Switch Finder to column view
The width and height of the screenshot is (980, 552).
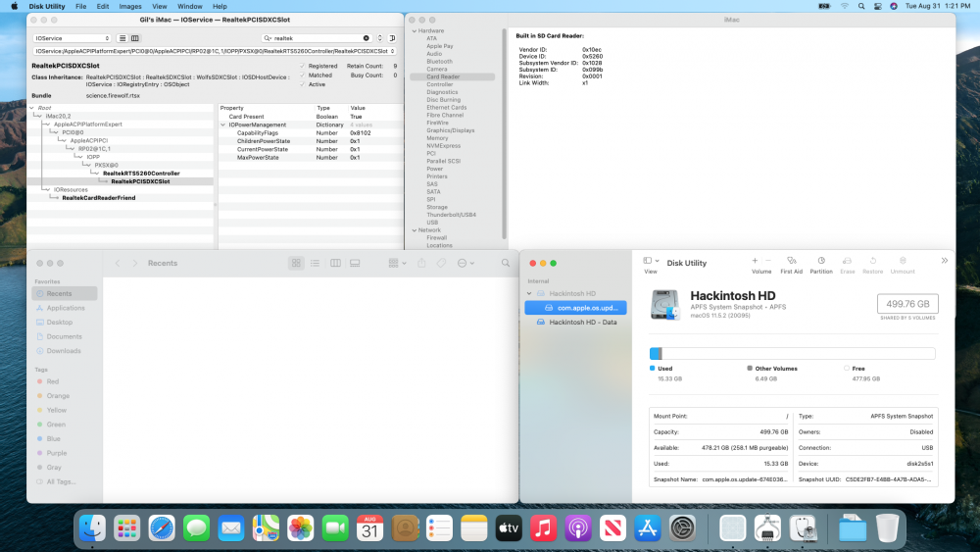click(x=335, y=263)
